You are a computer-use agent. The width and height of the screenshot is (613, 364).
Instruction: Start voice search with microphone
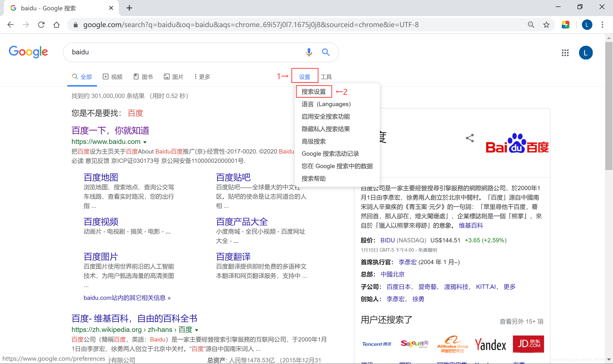click(x=309, y=52)
